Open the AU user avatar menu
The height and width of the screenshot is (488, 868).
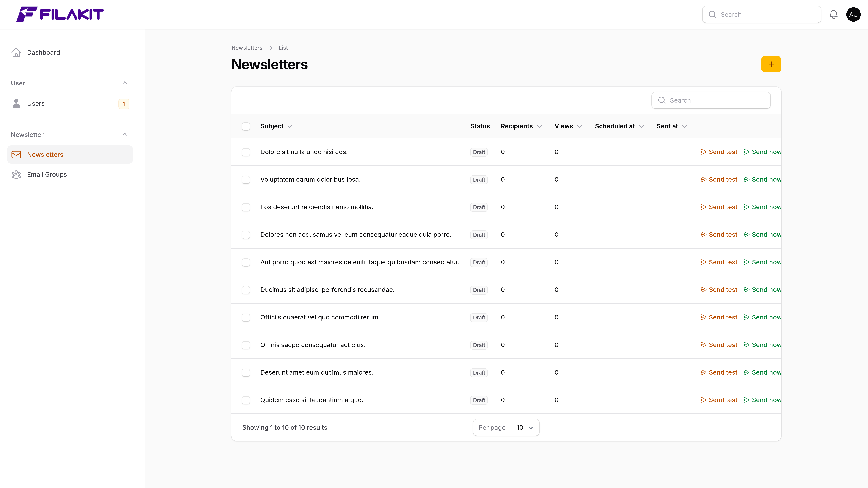[853, 14]
